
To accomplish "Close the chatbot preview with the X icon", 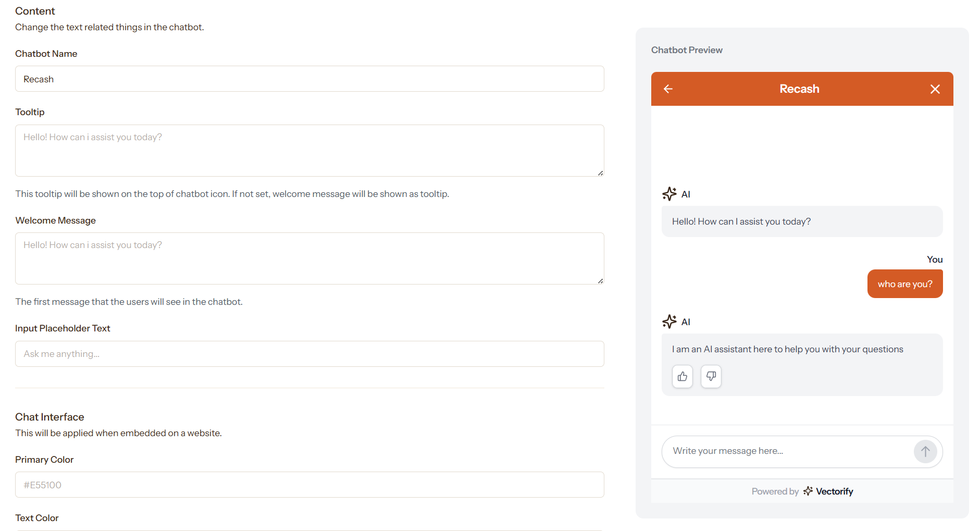I will (935, 89).
